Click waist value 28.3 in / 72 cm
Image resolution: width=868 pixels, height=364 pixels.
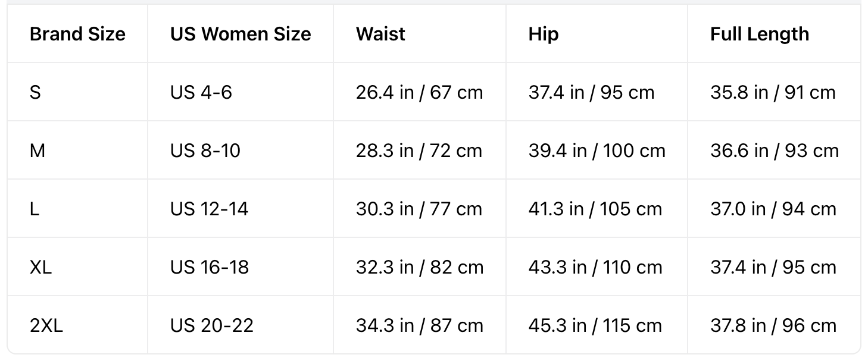pyautogui.click(x=419, y=150)
